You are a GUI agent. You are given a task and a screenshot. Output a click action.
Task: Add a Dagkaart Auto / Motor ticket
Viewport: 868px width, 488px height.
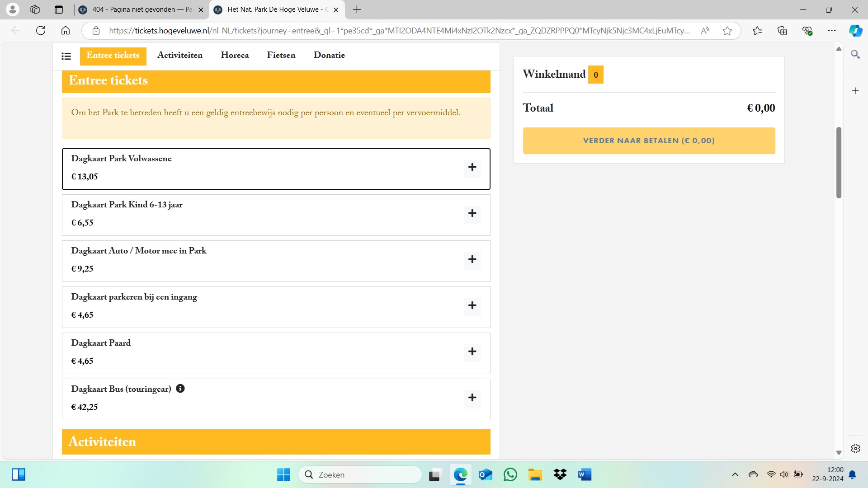[x=472, y=260]
